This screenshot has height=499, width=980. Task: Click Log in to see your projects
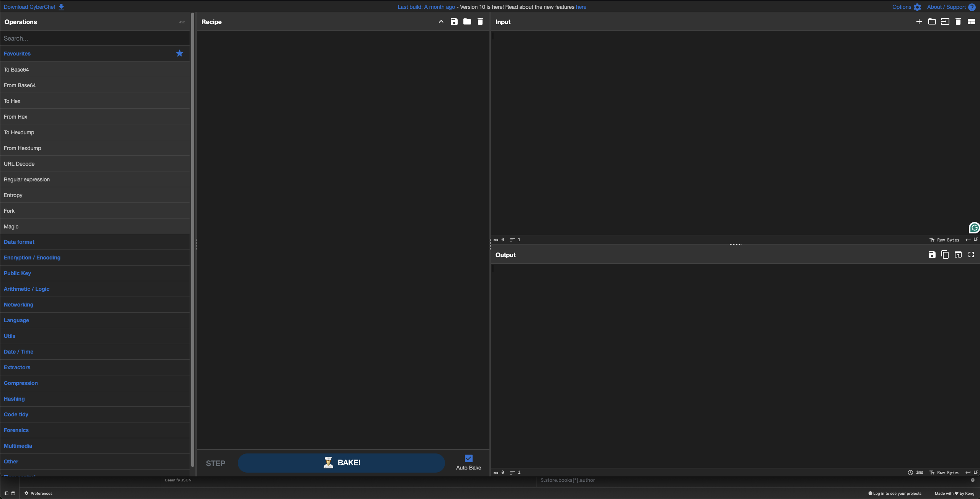(x=895, y=493)
